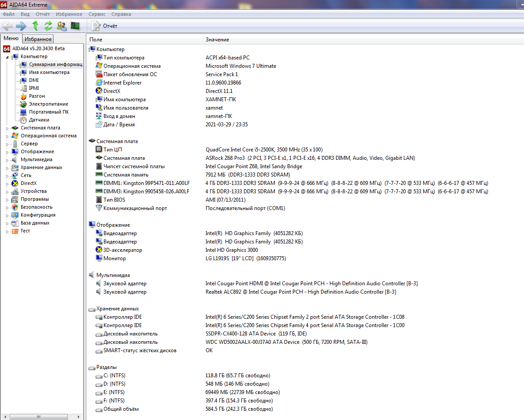
Task: Expand the Сеть tree node
Action: [7, 176]
